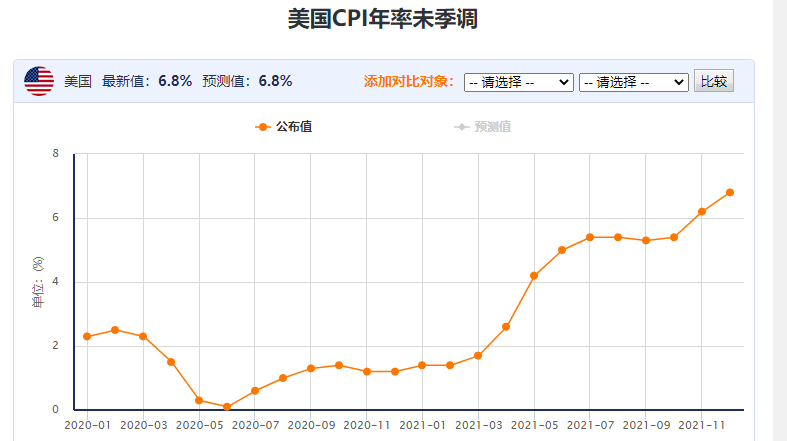Image resolution: width=787 pixels, height=441 pixels.
Task: Click the data point above 2020-01
Action: point(87,336)
